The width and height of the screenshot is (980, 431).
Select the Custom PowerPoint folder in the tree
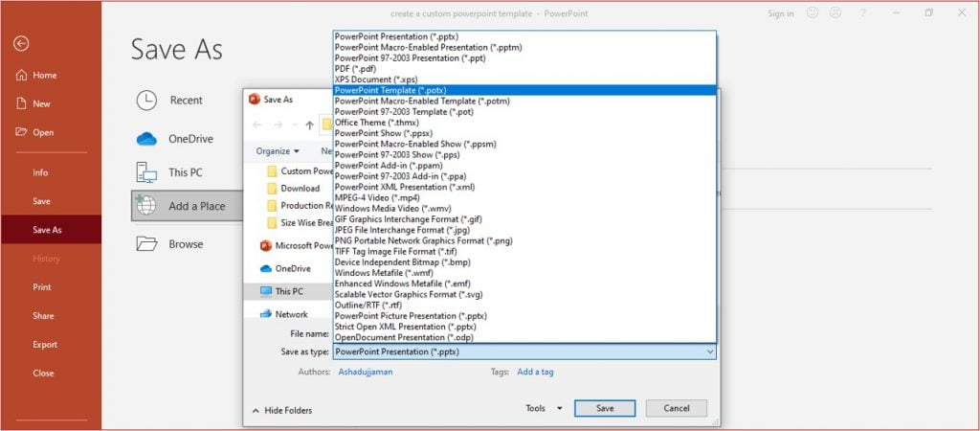point(301,171)
